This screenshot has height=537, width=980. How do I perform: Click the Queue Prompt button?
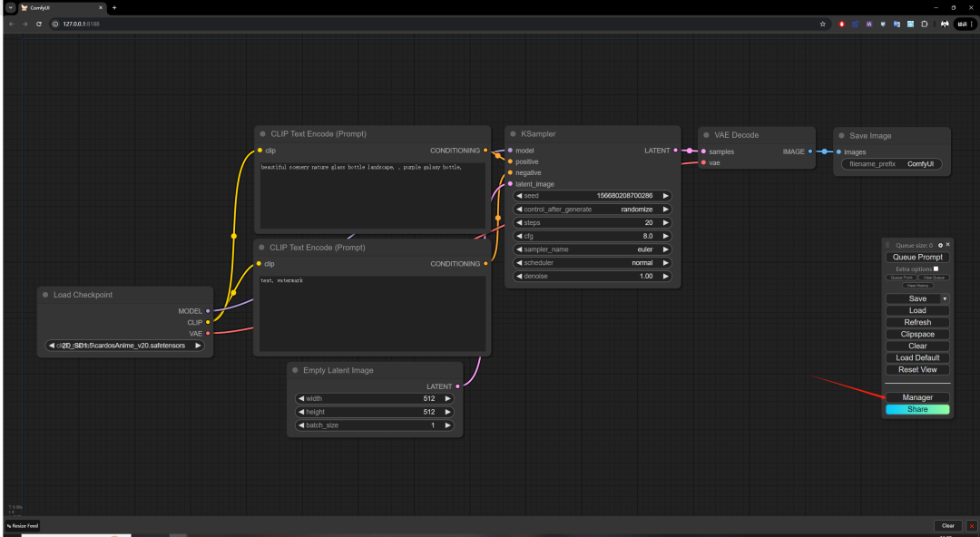click(x=917, y=257)
